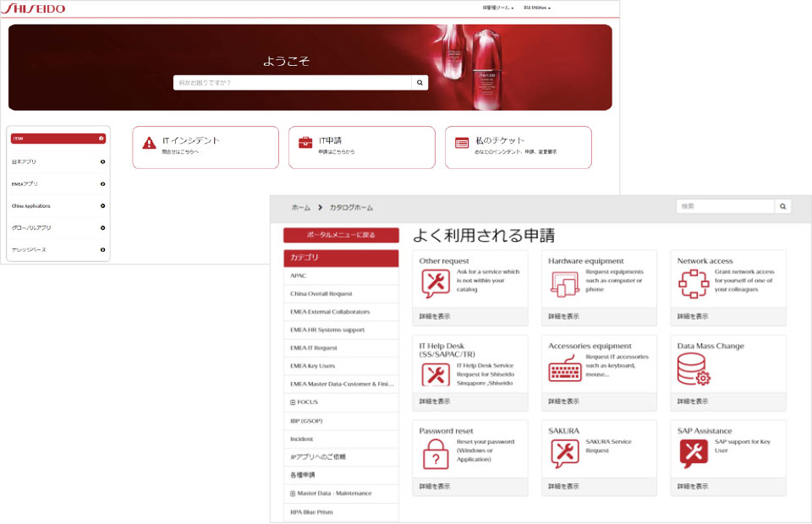Select the APAC category
The image size is (812, 524).
pyautogui.click(x=341, y=276)
